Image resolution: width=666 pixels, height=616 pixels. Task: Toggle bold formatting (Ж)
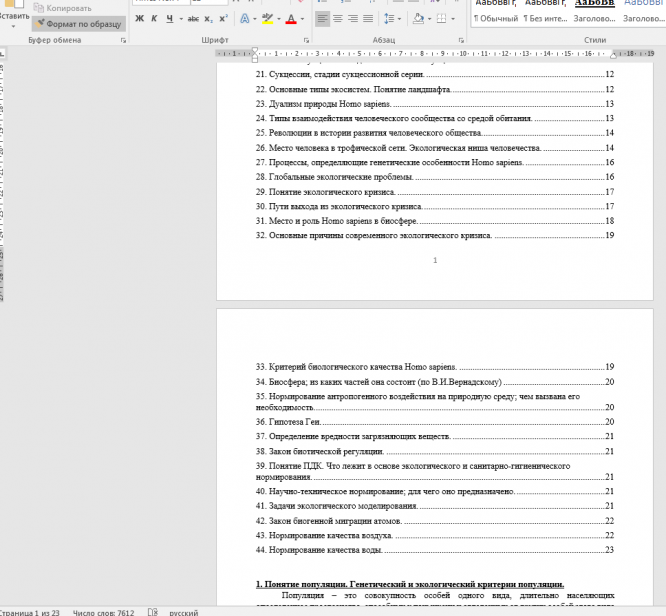pos(139,19)
